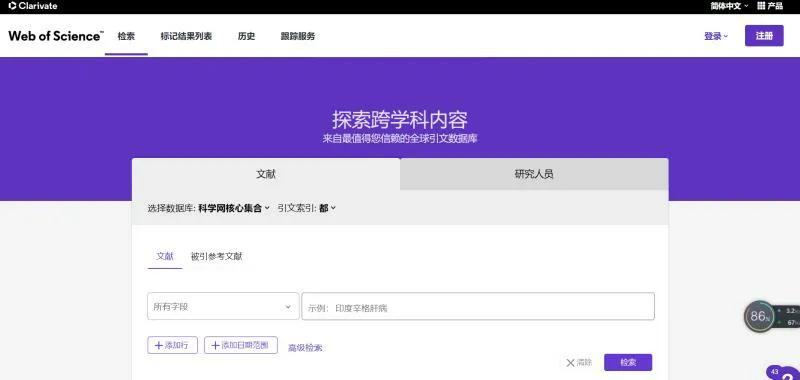
Task: Click the 注册 register button
Action: pyautogui.click(x=764, y=36)
